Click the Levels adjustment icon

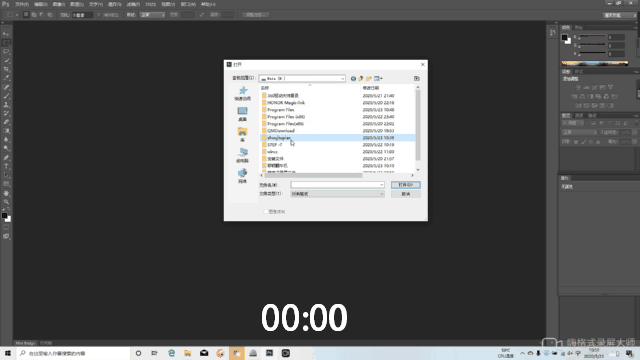[586, 87]
